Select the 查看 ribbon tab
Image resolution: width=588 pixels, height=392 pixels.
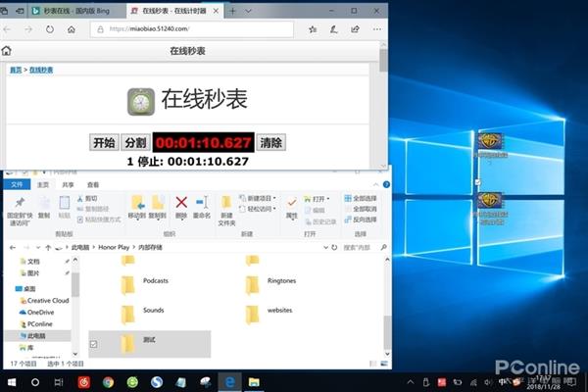click(93, 184)
